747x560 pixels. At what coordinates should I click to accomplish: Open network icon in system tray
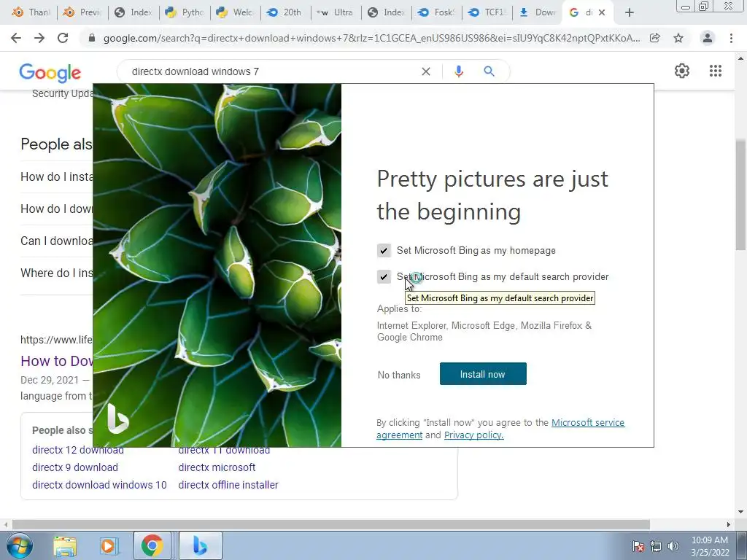656,546
